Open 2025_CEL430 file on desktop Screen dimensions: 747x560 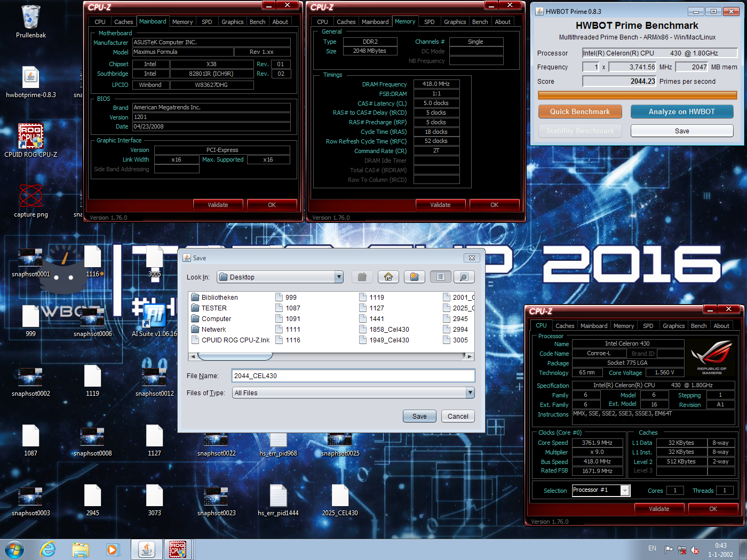tap(340, 500)
